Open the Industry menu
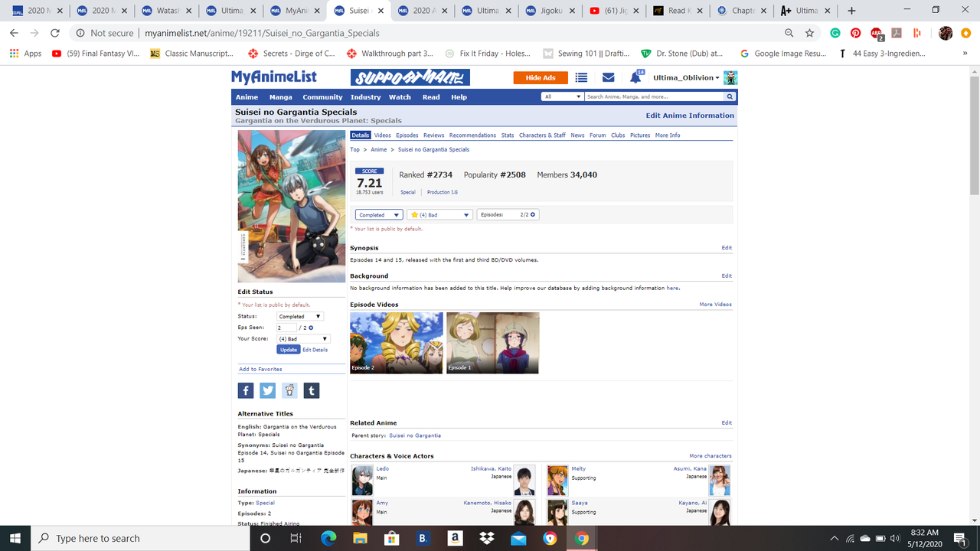This screenshot has width=980, height=551. click(365, 97)
